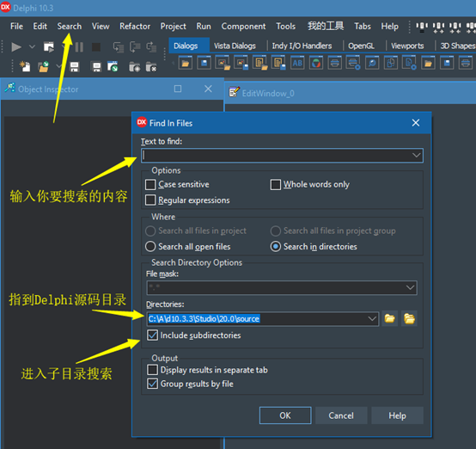Expand the Directories history dropdown arrow
Image resolution: width=476 pixels, height=449 pixels.
[x=372, y=319]
